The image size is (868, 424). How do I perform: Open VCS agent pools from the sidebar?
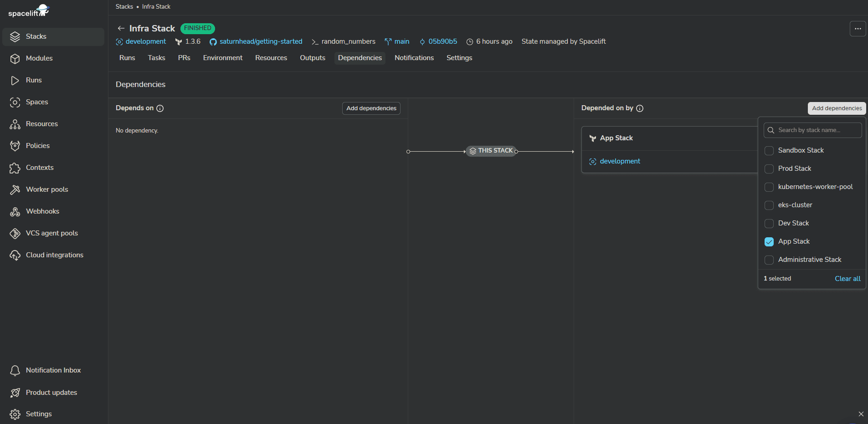click(x=15, y=233)
